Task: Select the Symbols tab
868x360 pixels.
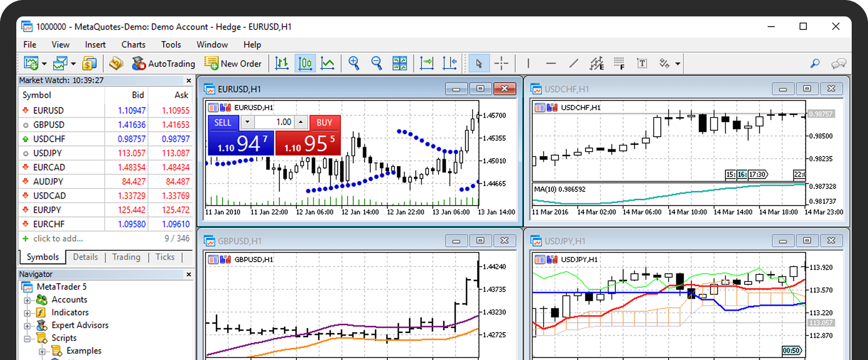Action: pyautogui.click(x=43, y=257)
